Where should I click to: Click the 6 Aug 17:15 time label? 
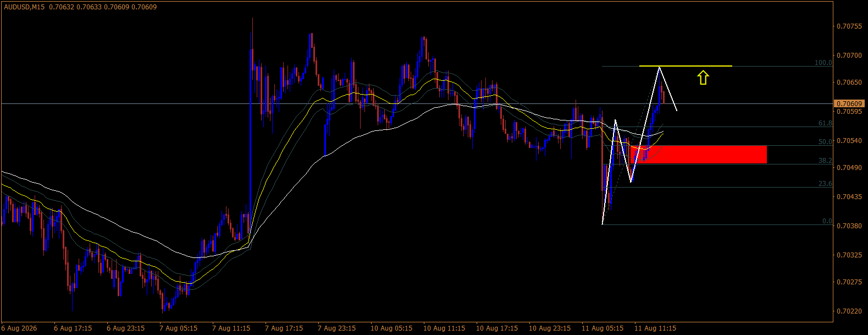tap(73, 328)
